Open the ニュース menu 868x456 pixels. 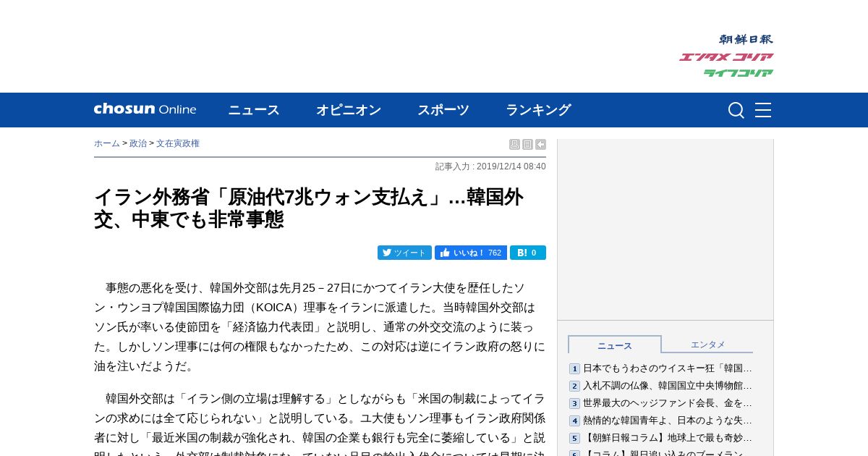[254, 110]
